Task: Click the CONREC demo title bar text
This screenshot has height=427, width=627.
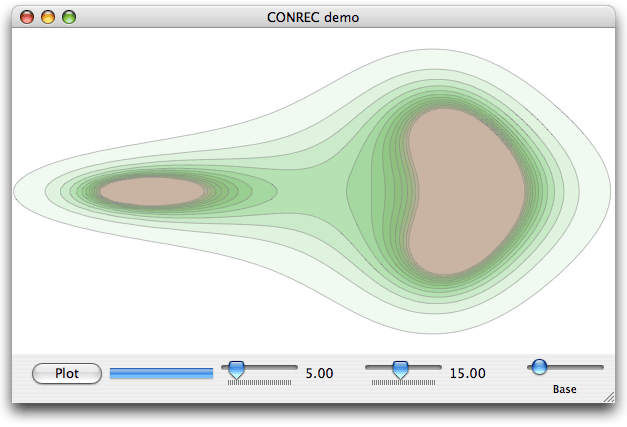Action: 314,17
